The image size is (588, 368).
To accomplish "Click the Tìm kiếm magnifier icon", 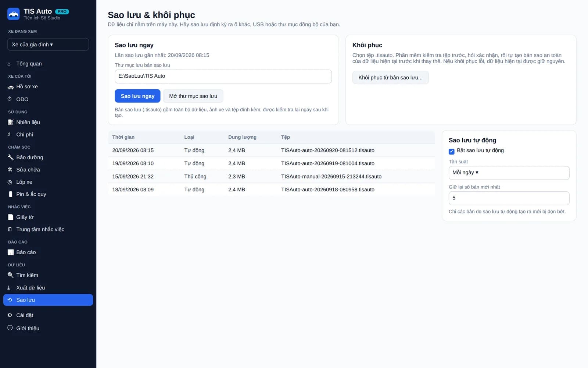I will [x=10, y=275].
